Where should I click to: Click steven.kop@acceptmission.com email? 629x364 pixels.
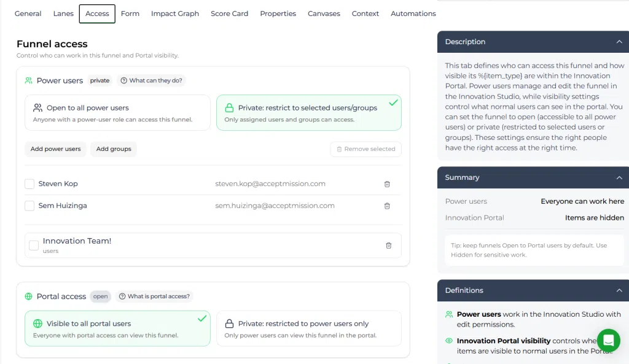[x=270, y=184]
